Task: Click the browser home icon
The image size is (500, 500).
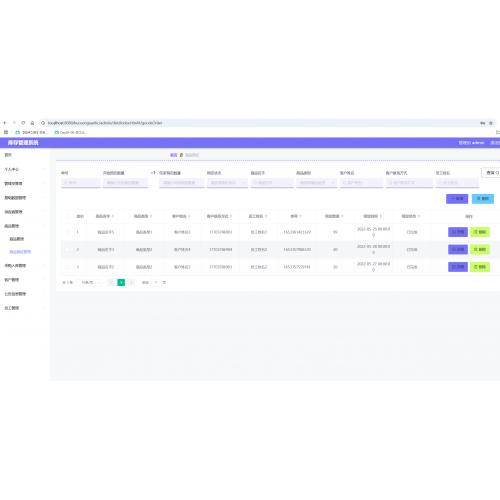Action: [32, 123]
